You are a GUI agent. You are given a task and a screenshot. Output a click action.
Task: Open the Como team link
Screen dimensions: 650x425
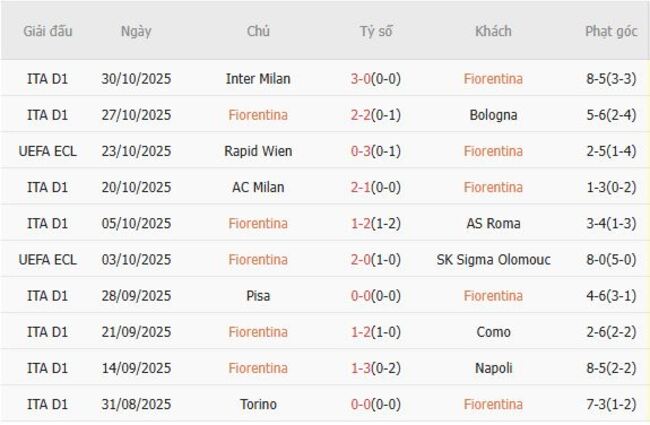point(493,332)
